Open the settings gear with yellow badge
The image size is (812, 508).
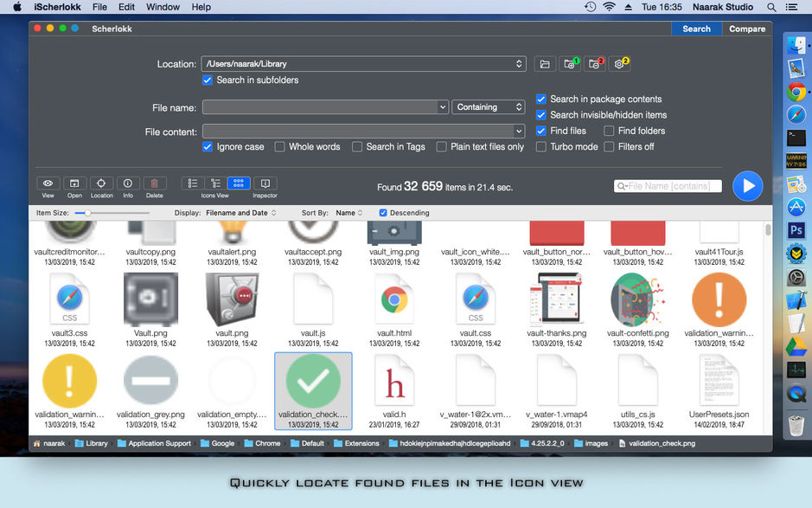(x=619, y=64)
